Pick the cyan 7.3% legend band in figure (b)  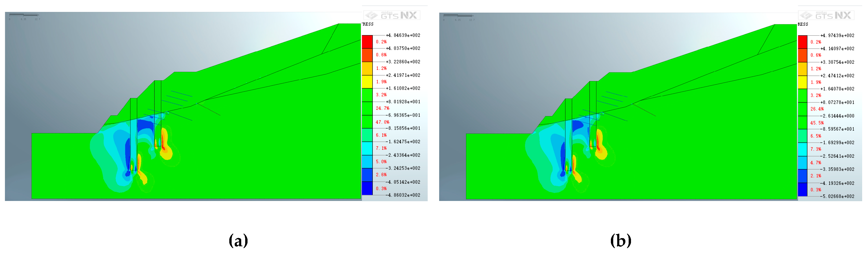(802, 149)
